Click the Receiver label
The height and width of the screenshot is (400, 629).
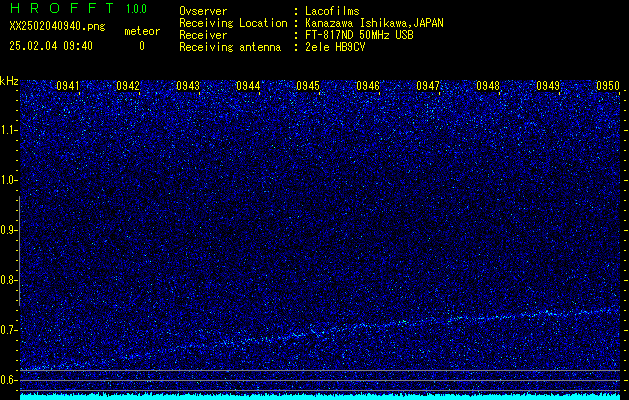(203, 35)
